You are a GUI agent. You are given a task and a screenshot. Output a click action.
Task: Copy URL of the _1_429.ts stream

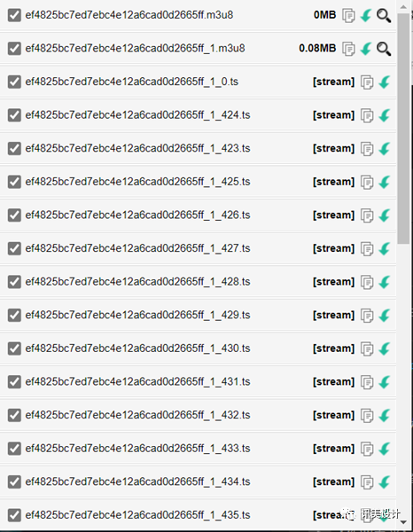[x=367, y=315]
